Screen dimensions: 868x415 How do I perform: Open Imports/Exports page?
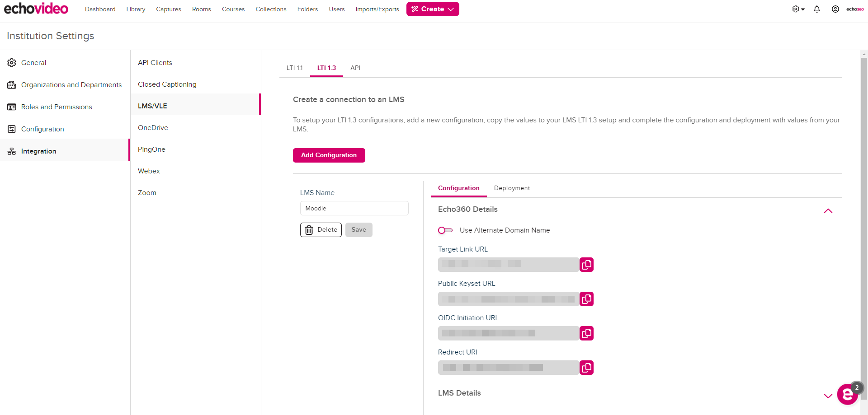[377, 9]
